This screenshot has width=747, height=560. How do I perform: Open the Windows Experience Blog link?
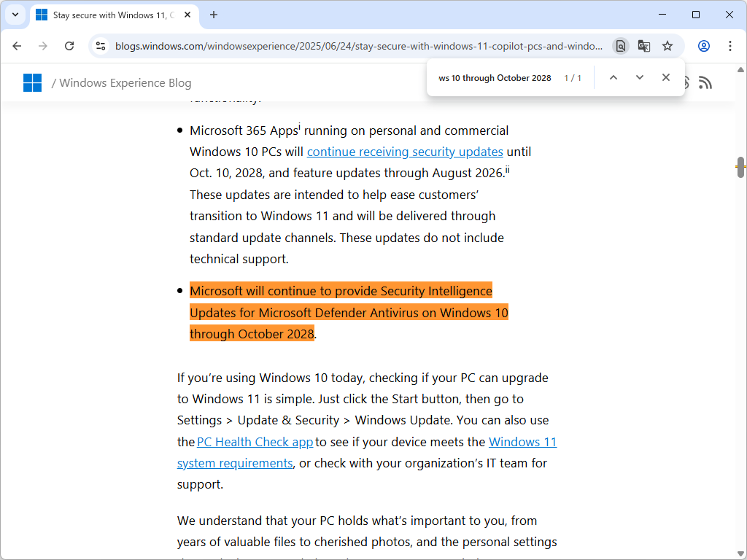[125, 83]
